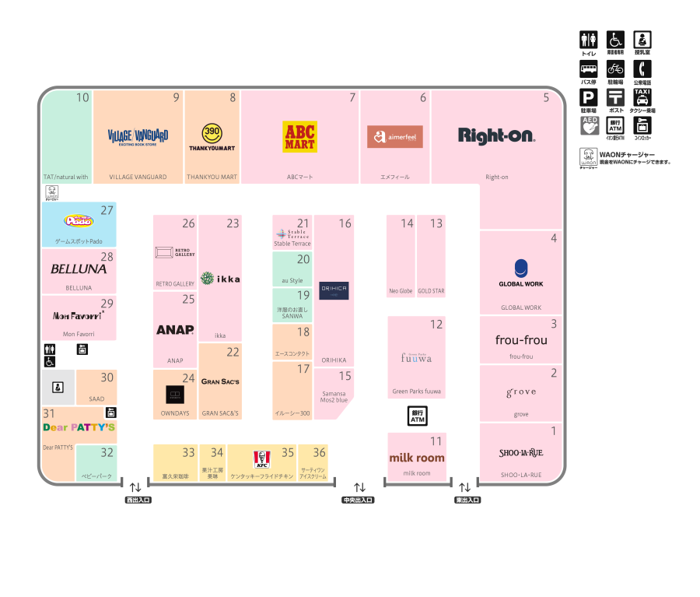Click the aimerfeel logo in shop 6
Screen dimensions: 700x597
click(394, 137)
